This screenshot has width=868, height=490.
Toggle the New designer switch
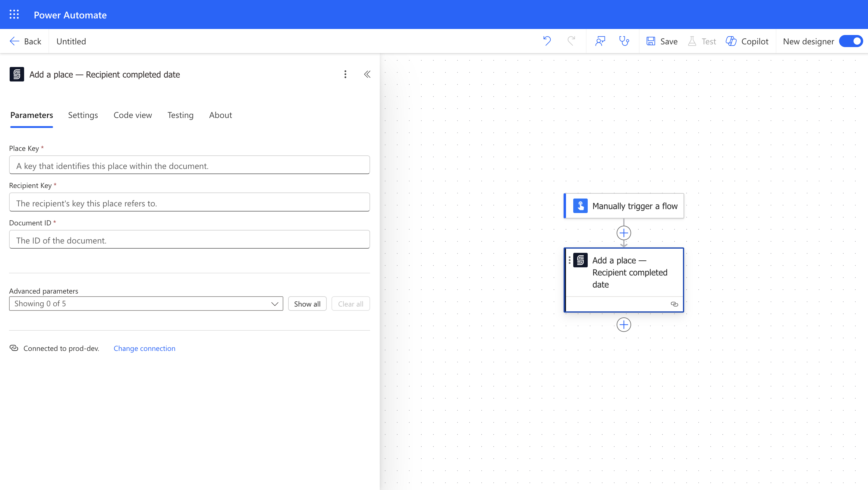pyautogui.click(x=851, y=41)
